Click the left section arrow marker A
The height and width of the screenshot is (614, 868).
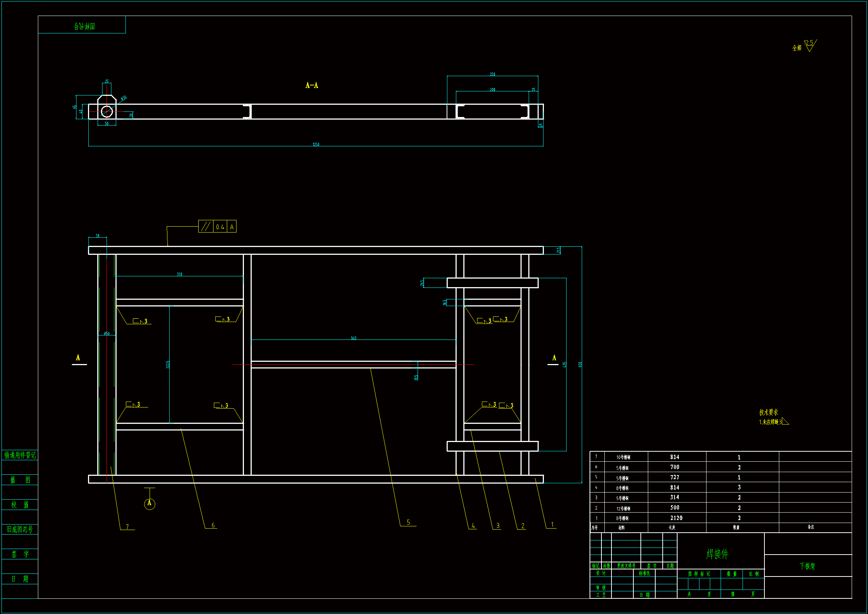pyautogui.click(x=78, y=358)
